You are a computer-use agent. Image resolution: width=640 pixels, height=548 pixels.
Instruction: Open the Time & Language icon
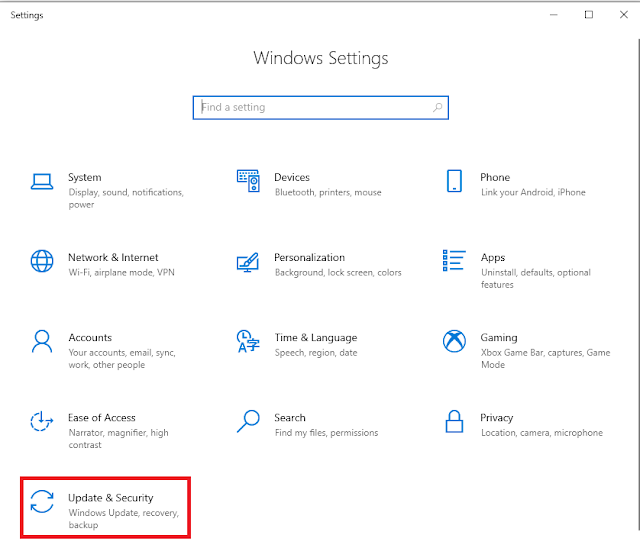(x=248, y=341)
